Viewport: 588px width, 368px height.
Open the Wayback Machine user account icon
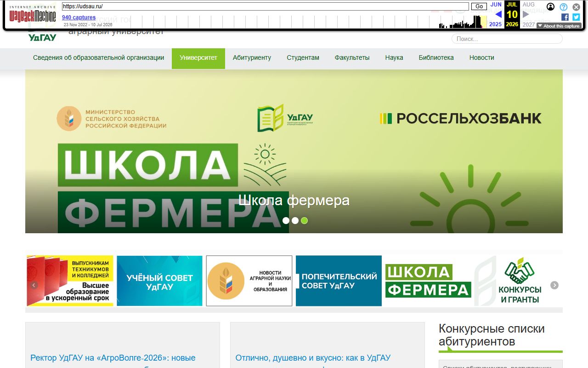(550, 7)
